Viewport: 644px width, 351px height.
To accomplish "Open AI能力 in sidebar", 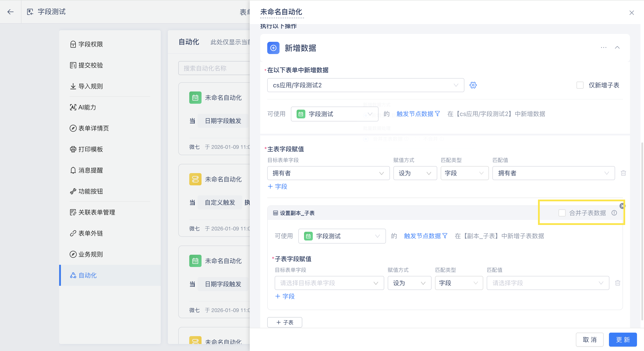I will coord(110,107).
